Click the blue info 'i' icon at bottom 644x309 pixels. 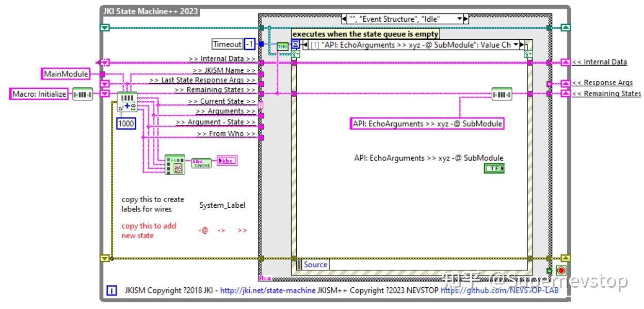click(111, 291)
